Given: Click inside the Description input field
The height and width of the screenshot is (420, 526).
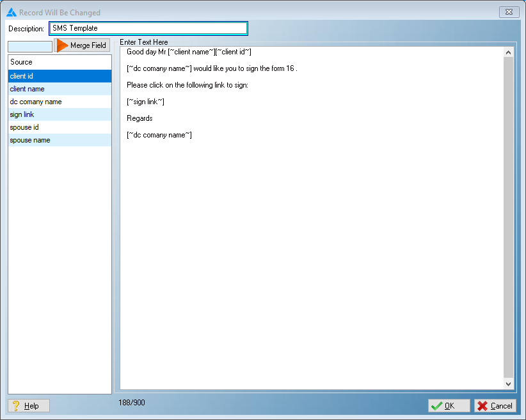Looking at the screenshot, I should [148, 28].
